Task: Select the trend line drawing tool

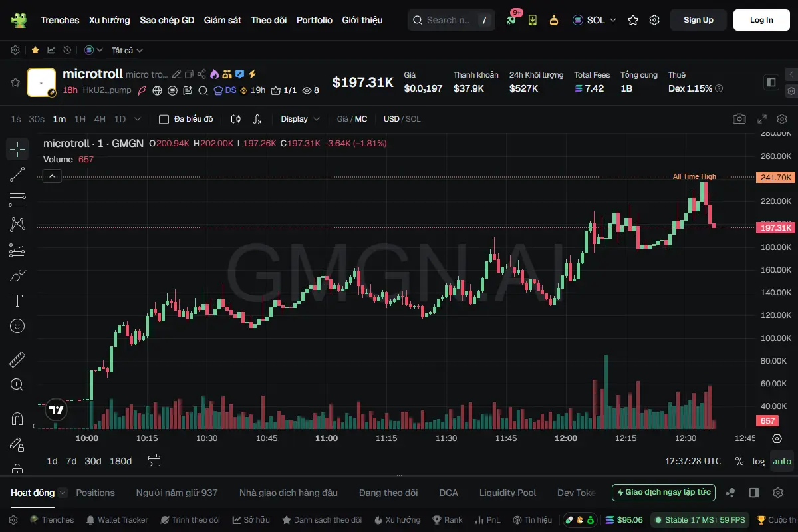Action: coord(17,174)
